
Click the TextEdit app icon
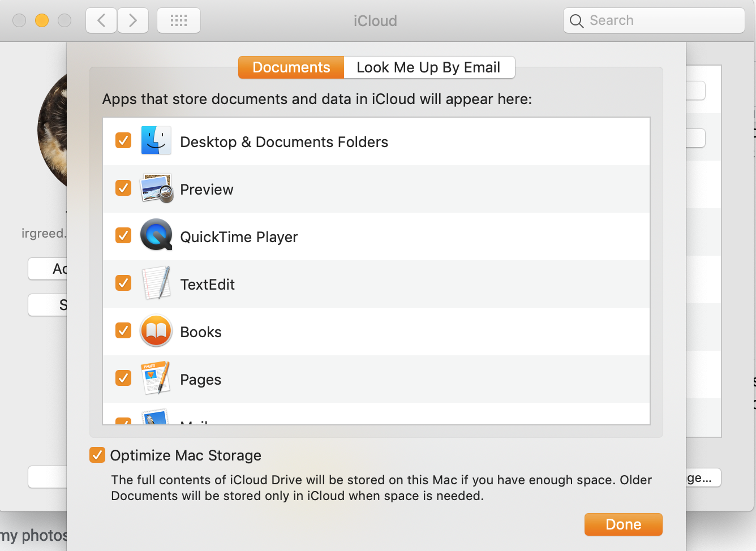tap(156, 283)
